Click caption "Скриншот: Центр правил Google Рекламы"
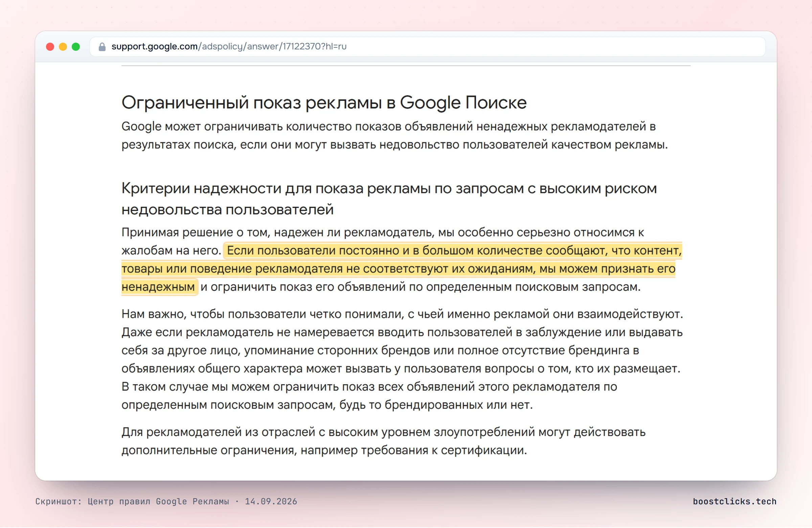Screen dimensions: 812x528 pyautogui.click(x=132, y=502)
